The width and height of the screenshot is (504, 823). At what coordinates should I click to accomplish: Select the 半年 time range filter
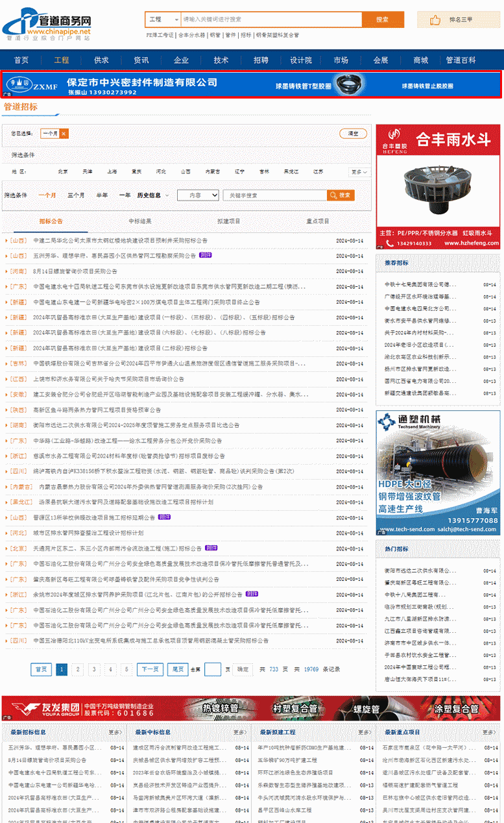[102, 195]
